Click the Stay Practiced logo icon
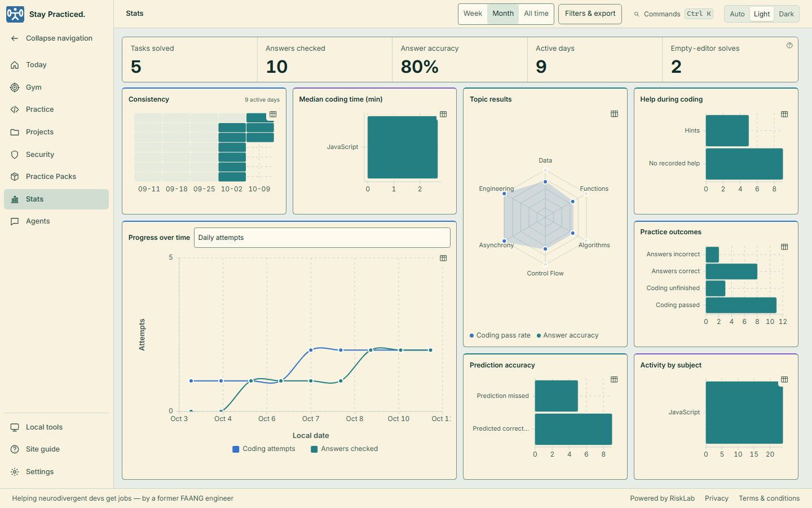This screenshot has width=812, height=508. 15,14
